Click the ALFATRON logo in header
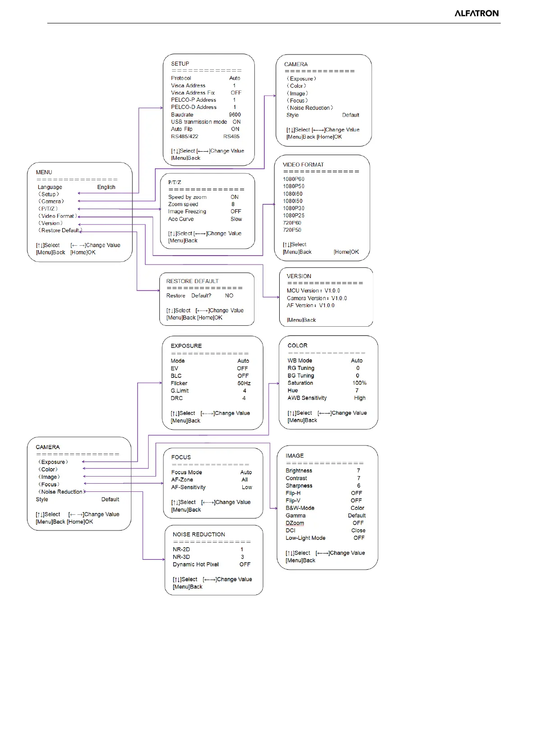This screenshot has height=756, width=535. pos(476,13)
